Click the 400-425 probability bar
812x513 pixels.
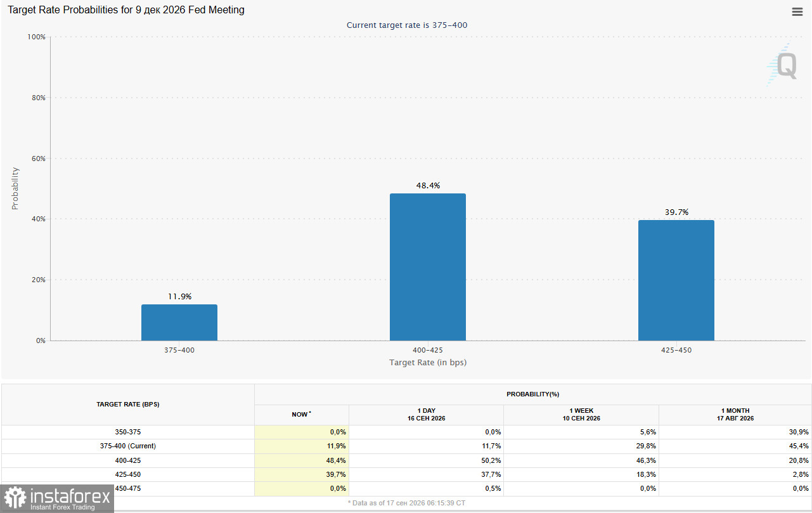coord(428,267)
